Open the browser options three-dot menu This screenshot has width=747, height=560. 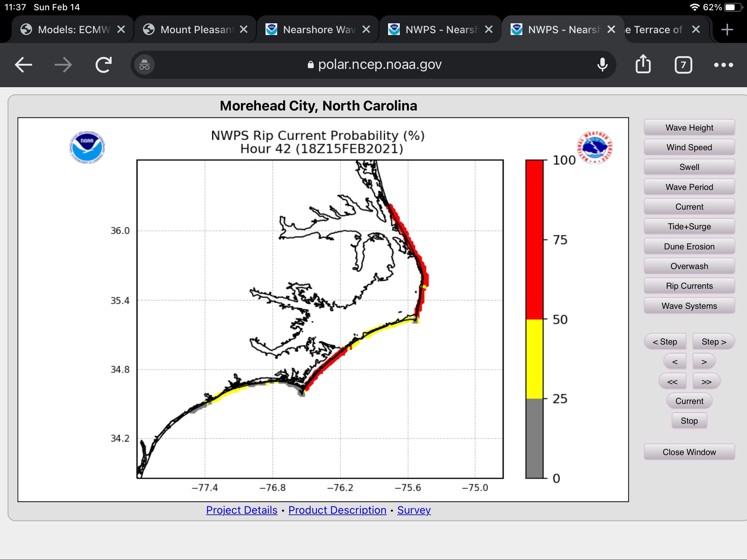point(723,65)
